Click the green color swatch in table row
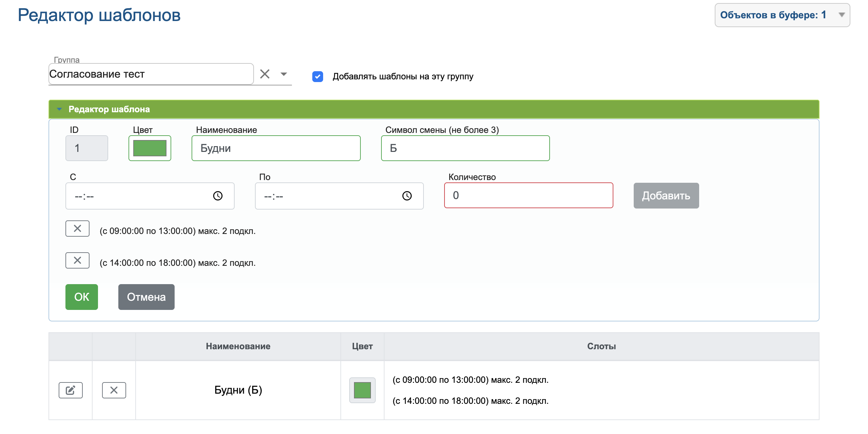The width and height of the screenshot is (868, 434). tap(362, 390)
